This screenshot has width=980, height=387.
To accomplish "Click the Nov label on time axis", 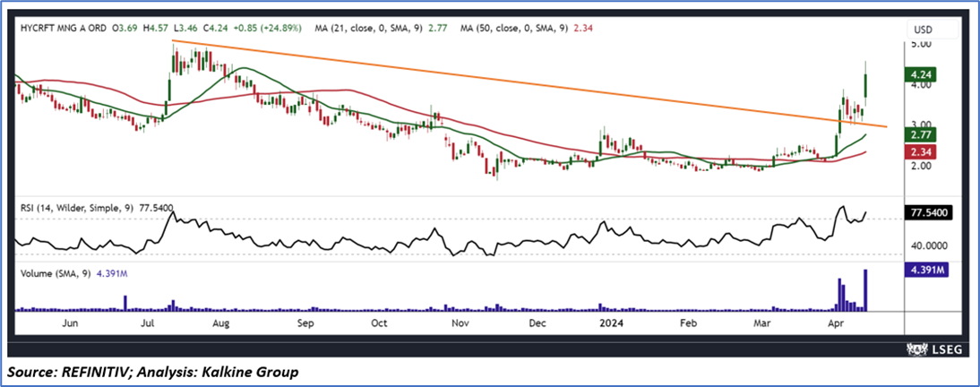I will 459,323.
